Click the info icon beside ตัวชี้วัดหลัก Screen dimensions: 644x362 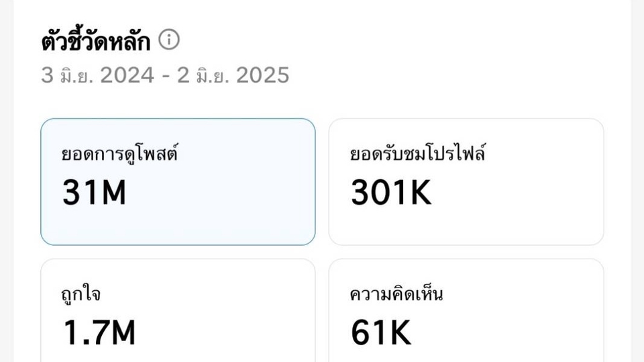click(169, 40)
